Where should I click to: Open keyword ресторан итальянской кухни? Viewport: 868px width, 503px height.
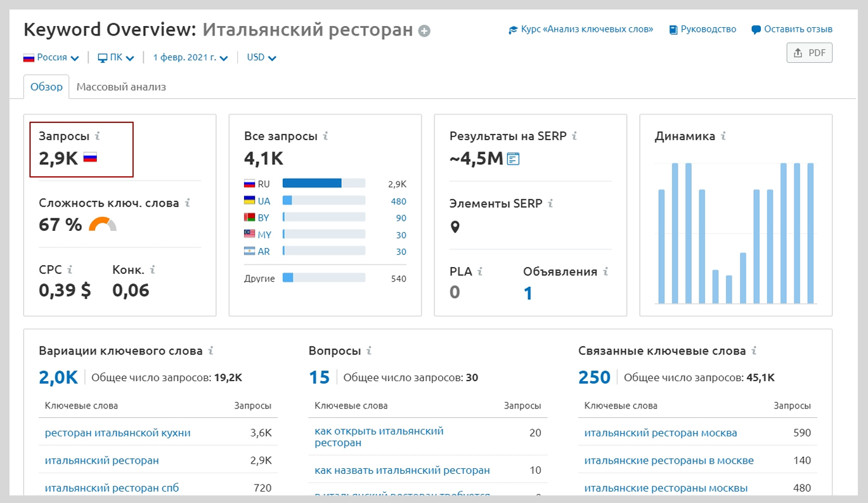point(118,433)
